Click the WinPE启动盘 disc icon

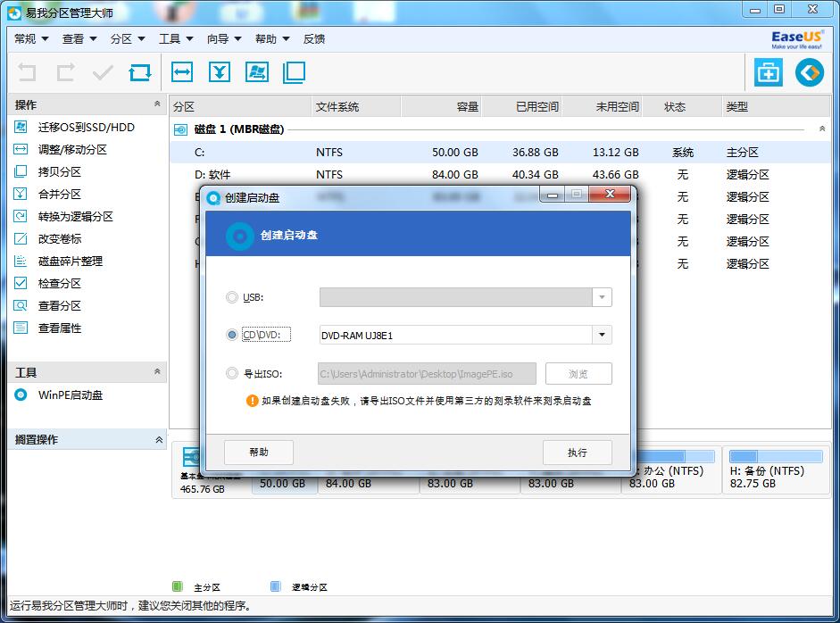coord(21,395)
